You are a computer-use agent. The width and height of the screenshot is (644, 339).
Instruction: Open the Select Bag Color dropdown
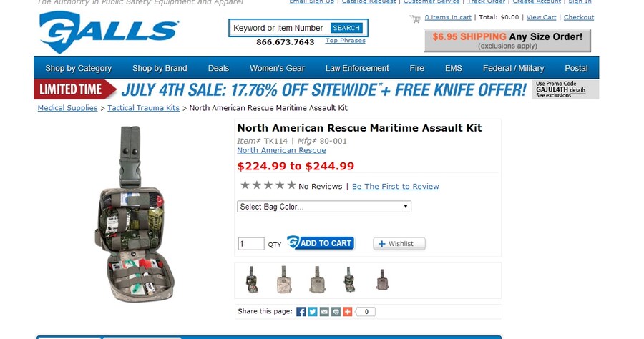pos(324,207)
